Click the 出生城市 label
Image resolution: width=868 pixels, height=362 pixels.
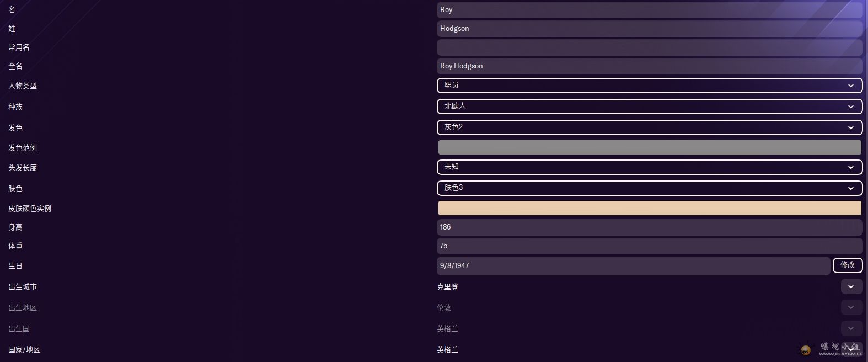(23, 287)
